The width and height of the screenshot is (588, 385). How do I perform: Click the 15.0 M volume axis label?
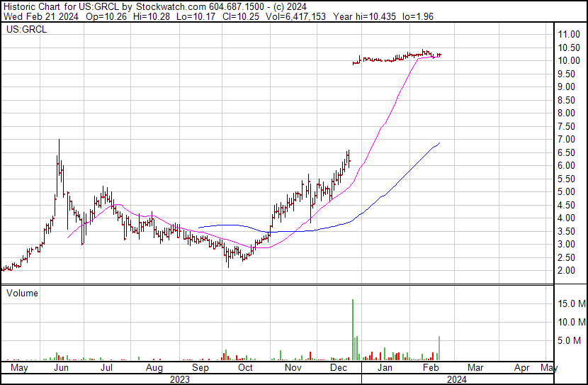click(570, 304)
